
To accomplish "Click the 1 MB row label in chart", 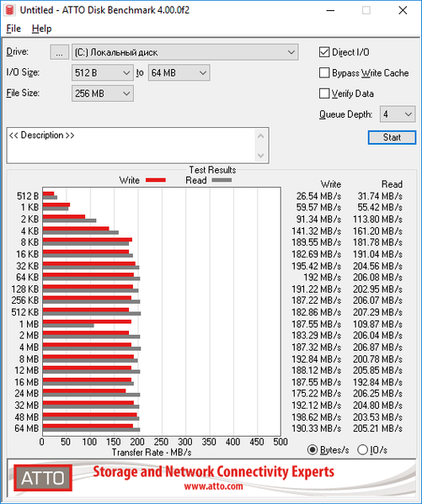I will pos(29,324).
